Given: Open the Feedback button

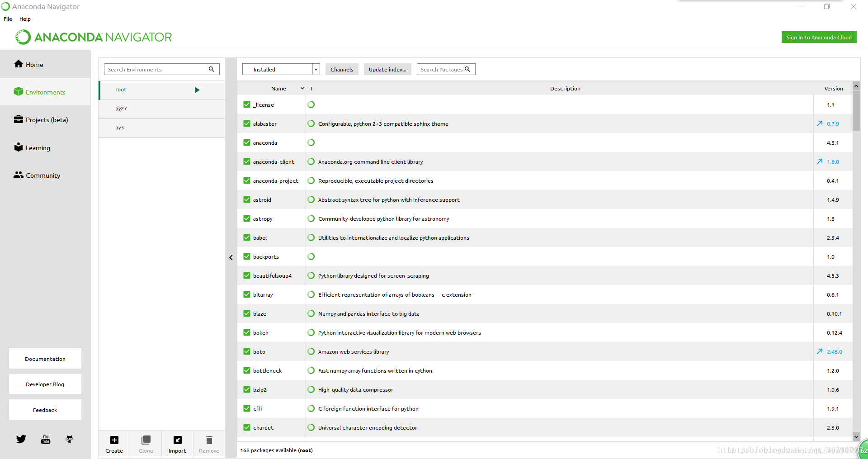Looking at the screenshot, I should click(45, 410).
